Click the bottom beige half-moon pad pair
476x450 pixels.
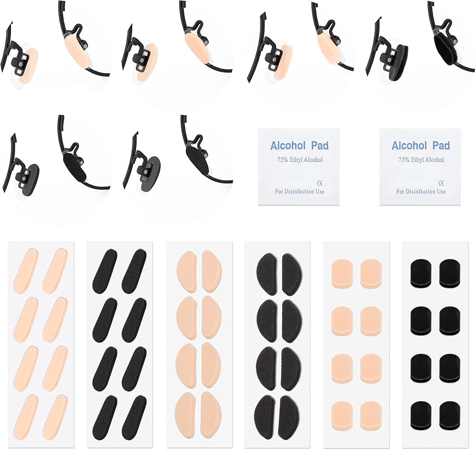[x=199, y=411]
